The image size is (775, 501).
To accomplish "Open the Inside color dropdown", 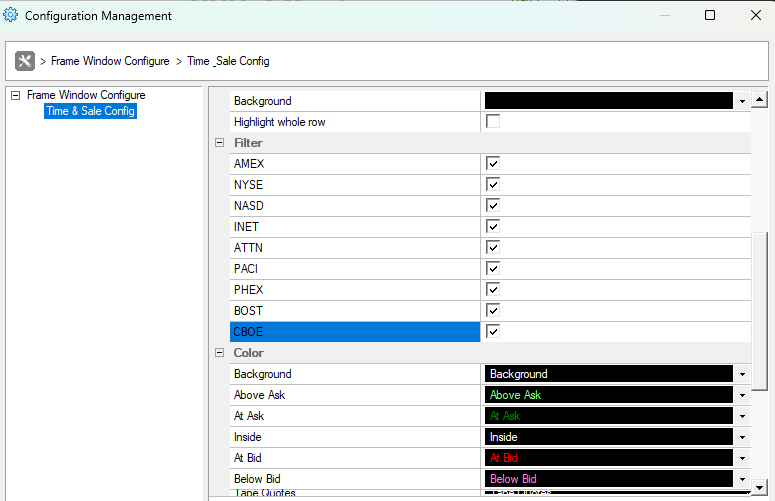I will click(x=742, y=437).
